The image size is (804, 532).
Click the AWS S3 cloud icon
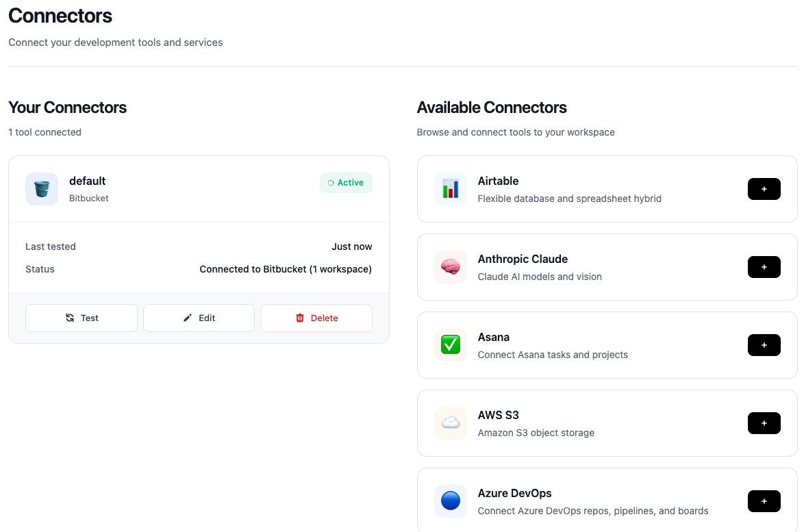pyautogui.click(x=450, y=423)
